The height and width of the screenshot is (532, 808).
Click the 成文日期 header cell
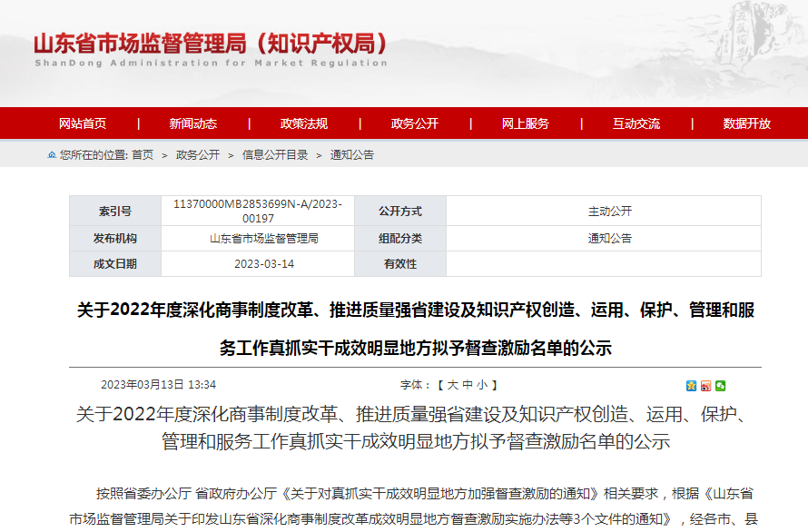click(x=115, y=264)
